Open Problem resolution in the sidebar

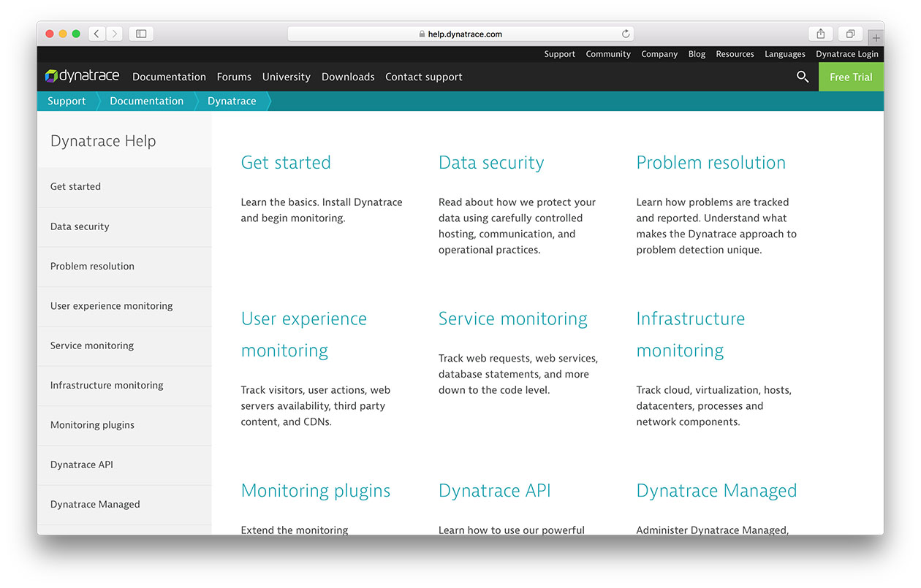tap(124, 266)
